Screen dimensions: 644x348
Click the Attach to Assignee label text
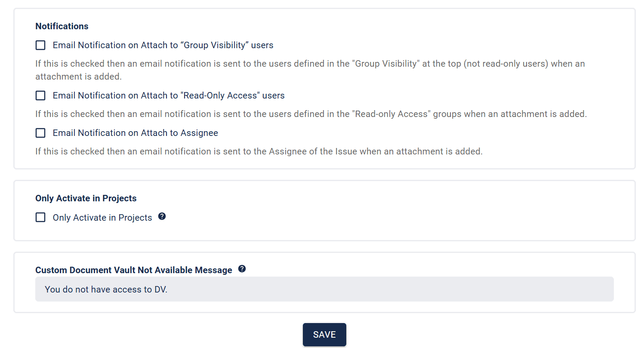coord(136,133)
